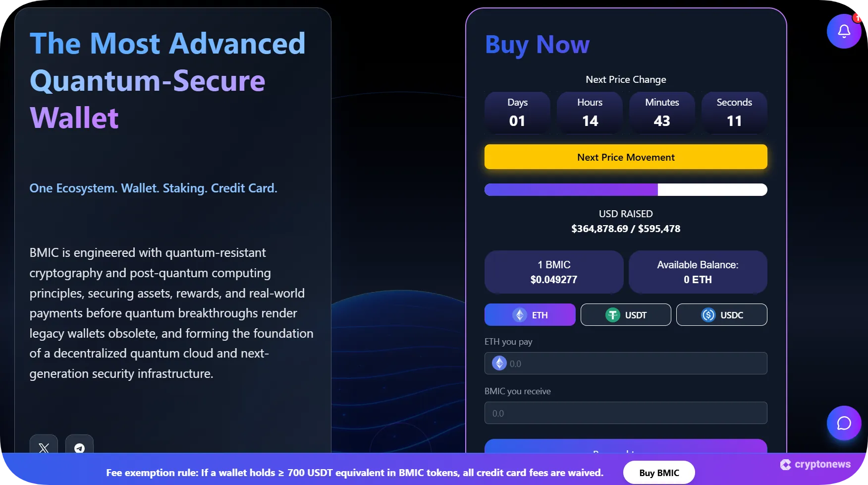The image size is (868, 485).
Task: Click the Ethereum icon inside the payment input
Action: click(x=499, y=364)
